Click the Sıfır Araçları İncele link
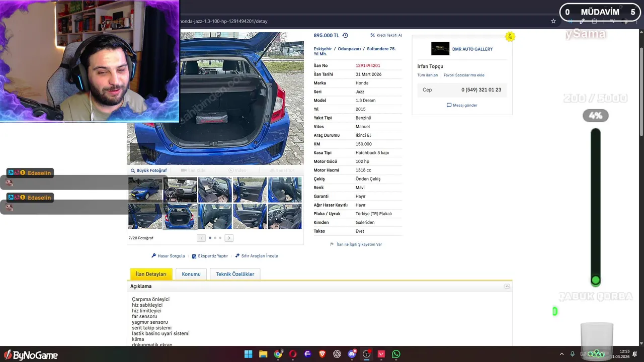This screenshot has width=644, height=362. point(260,256)
